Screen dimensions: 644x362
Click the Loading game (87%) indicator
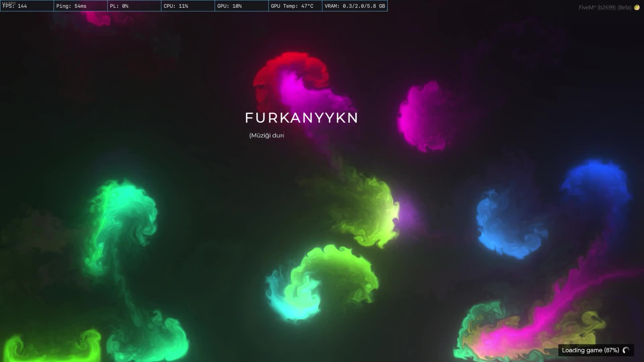pos(590,350)
